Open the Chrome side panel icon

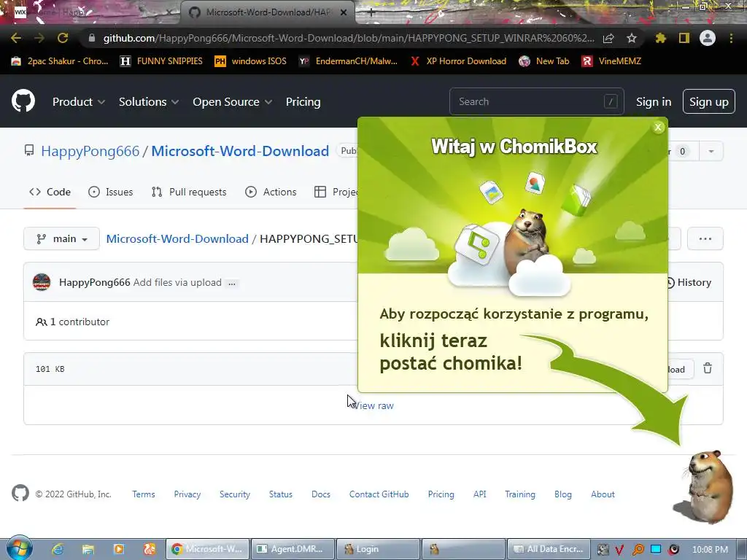coord(684,38)
